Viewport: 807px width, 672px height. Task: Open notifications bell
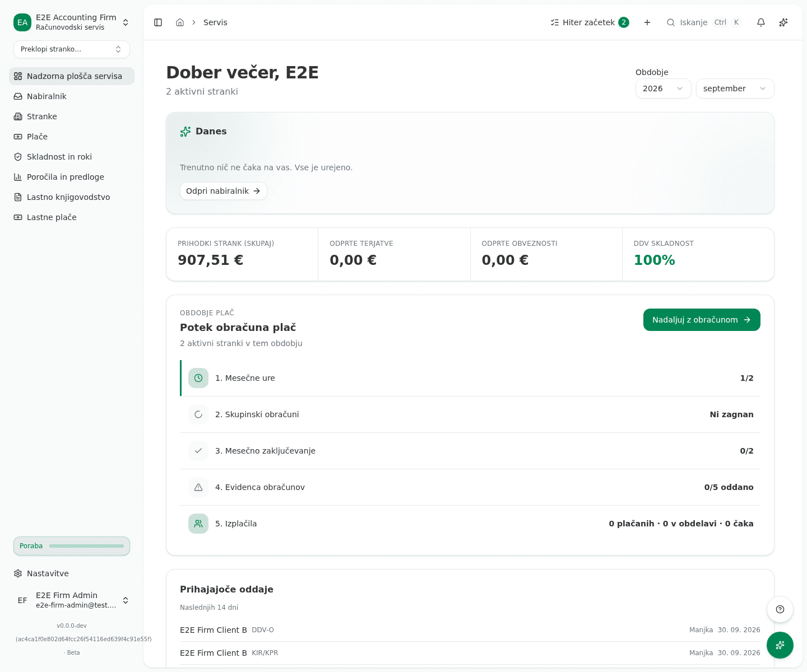pos(761,22)
